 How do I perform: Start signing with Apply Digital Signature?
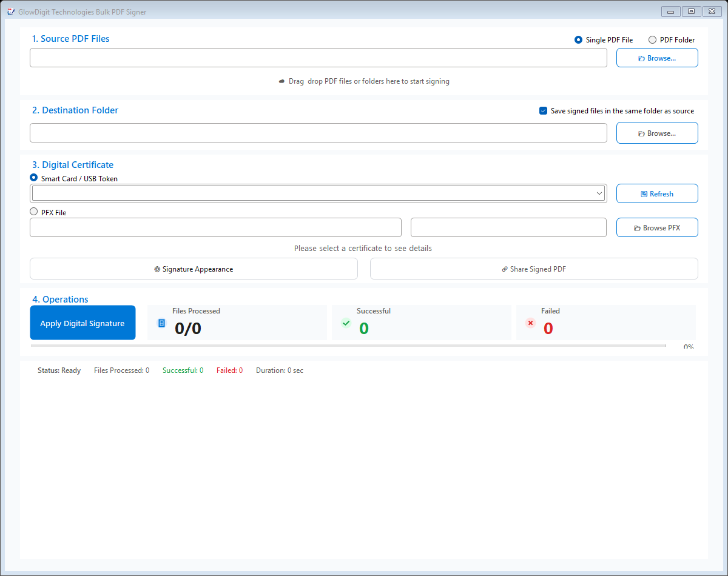83,323
